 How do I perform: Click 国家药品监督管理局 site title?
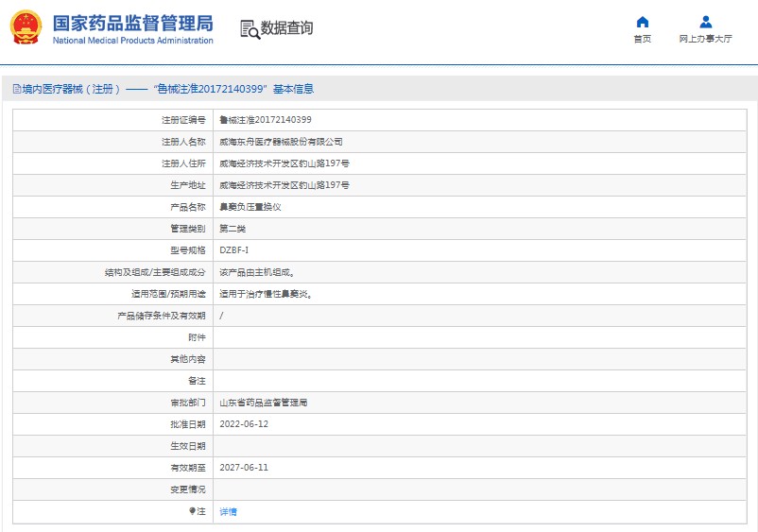coord(132,23)
